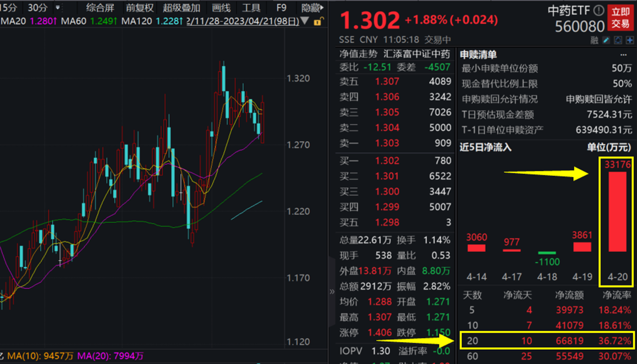Select the 10-day row with 41079 inflow
Screen dimensions: 637x364
(547, 326)
